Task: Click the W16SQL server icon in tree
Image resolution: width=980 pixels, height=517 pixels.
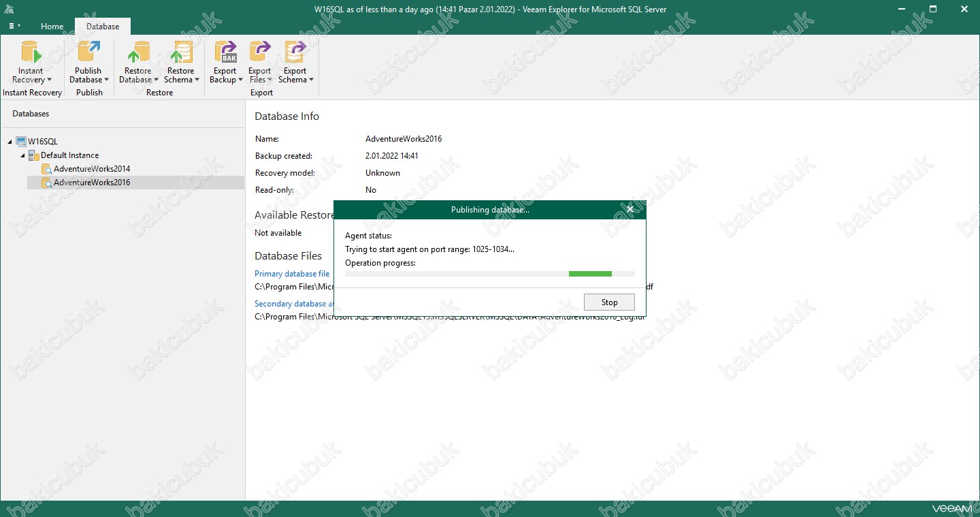Action: coord(21,142)
